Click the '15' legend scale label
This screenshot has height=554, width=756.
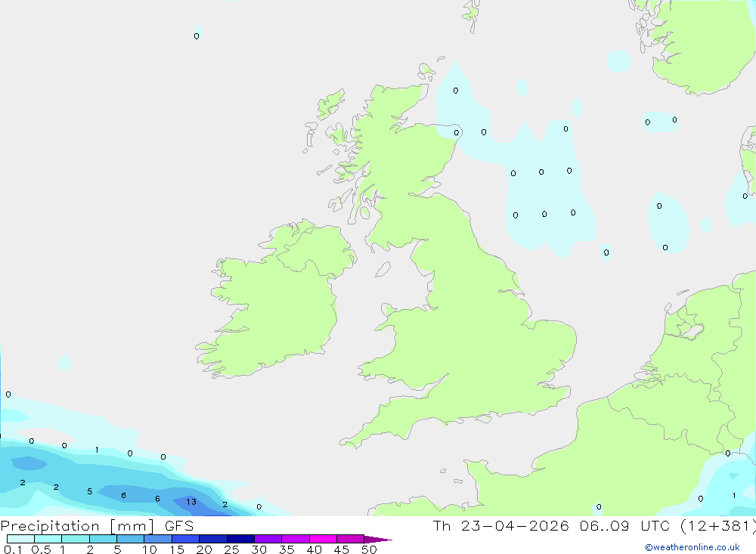[177, 549]
